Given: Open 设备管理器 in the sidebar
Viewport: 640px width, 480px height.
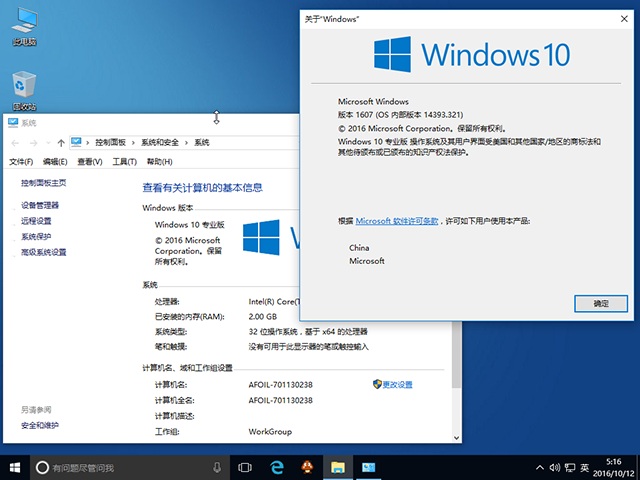Looking at the screenshot, I should 40,205.
